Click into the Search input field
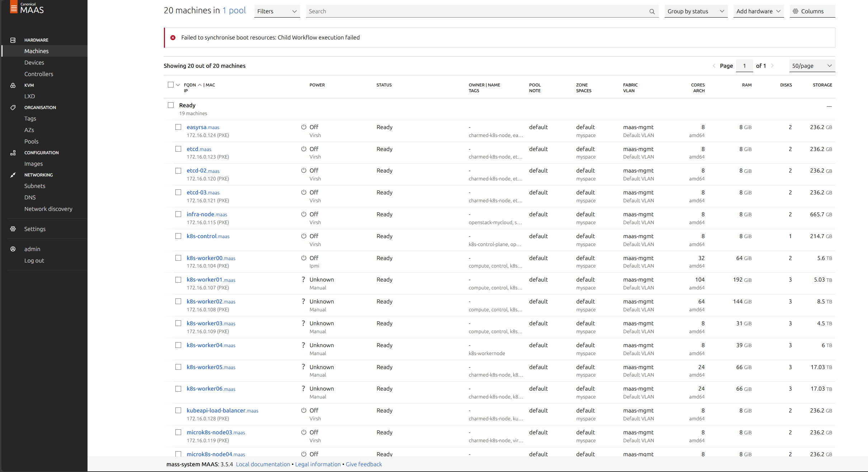The image size is (868, 472). [477, 11]
